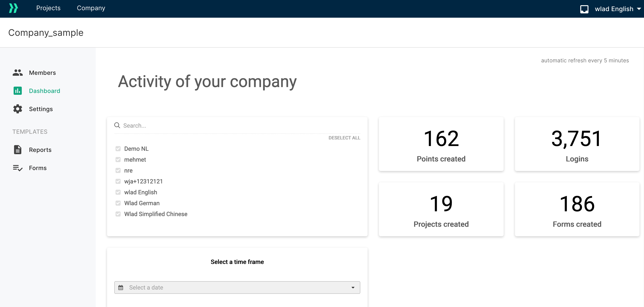Click the magnifier icon in the search box
Screen dimensions: 644x307
click(x=117, y=125)
